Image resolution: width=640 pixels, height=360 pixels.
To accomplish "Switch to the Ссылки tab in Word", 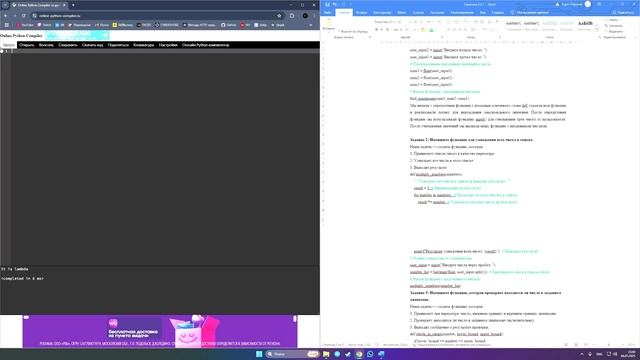I will coord(418,13).
